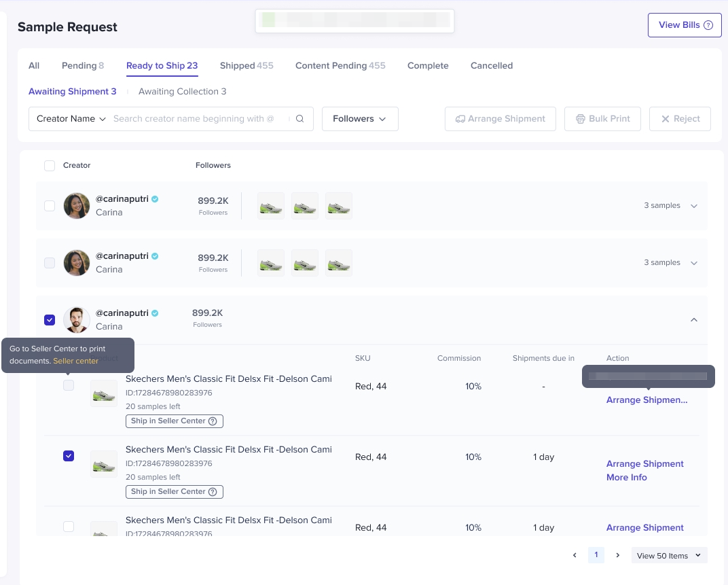Open the Followers filter dropdown
The height and width of the screenshot is (585, 728).
pyautogui.click(x=359, y=119)
